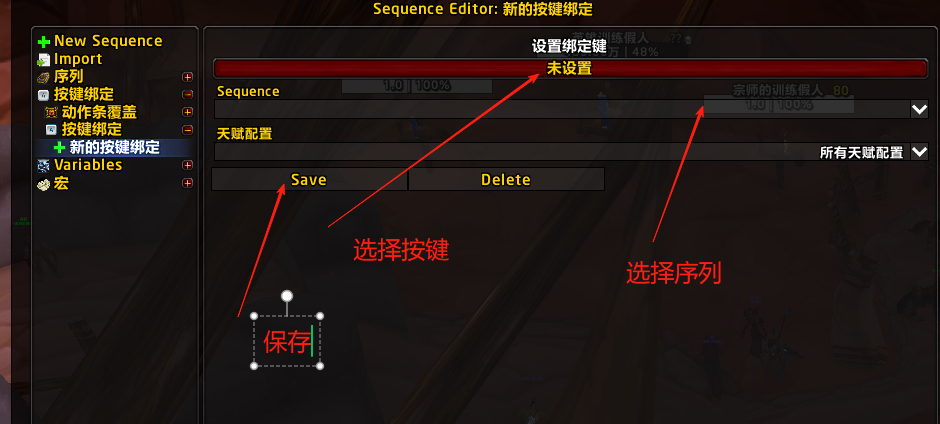Viewport: 940px width, 424px height.
Task: Expand the Variables tree node
Action: (188, 166)
